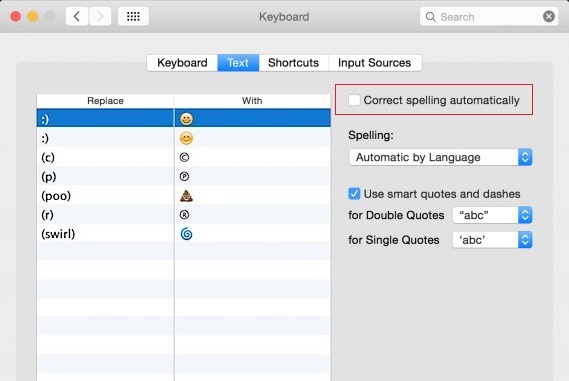Minimize the window with the yellow button
569x381 pixels.
pyautogui.click(x=33, y=17)
